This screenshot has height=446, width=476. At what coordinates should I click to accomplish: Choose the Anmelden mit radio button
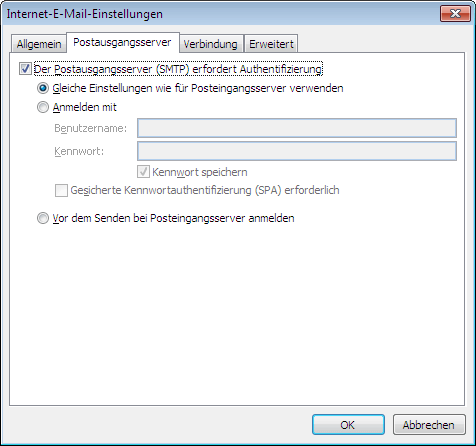click(x=43, y=107)
